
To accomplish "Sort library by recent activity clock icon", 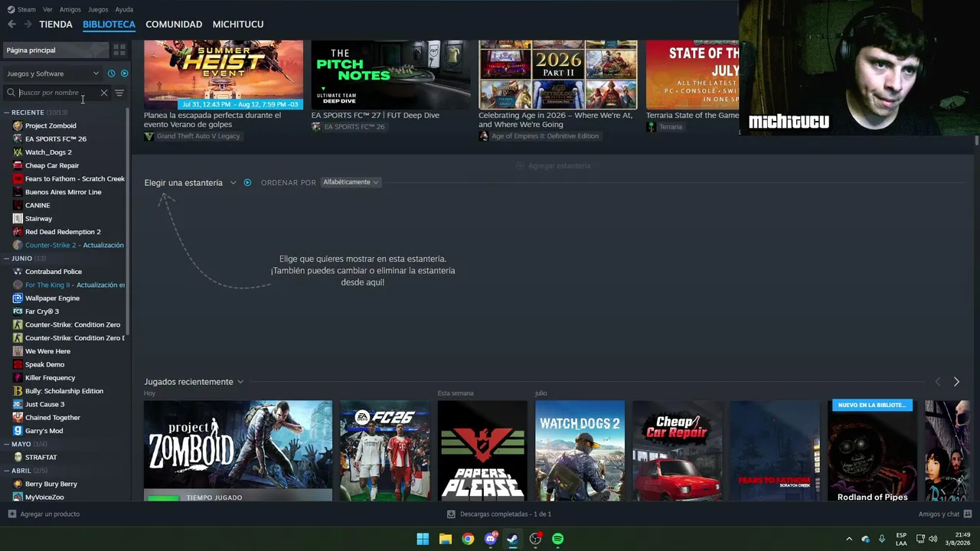I will point(111,73).
